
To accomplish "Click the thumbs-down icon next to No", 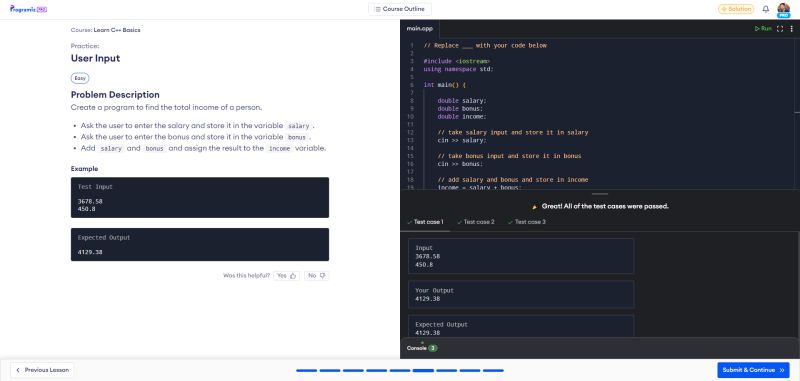I will pyautogui.click(x=322, y=276).
